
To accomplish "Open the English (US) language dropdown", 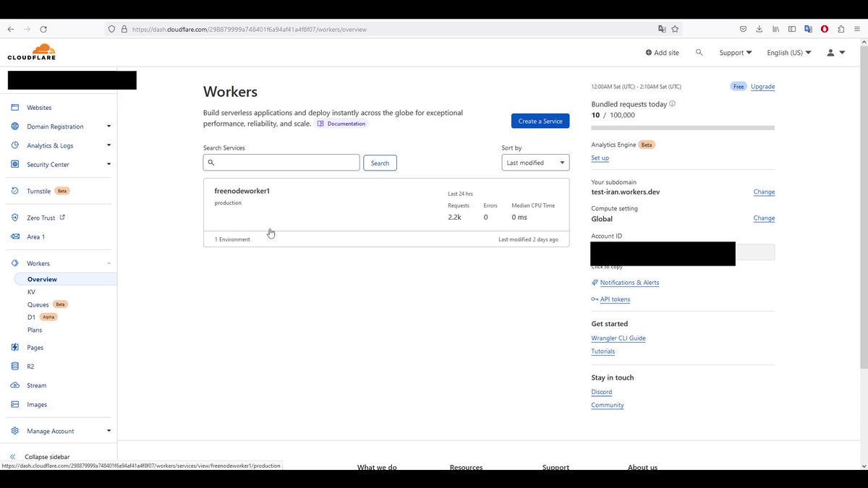I will 789,53.
